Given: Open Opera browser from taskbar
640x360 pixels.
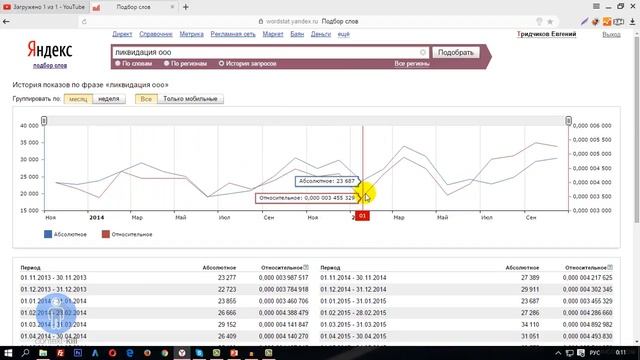Looking at the screenshot, I should (112, 353).
